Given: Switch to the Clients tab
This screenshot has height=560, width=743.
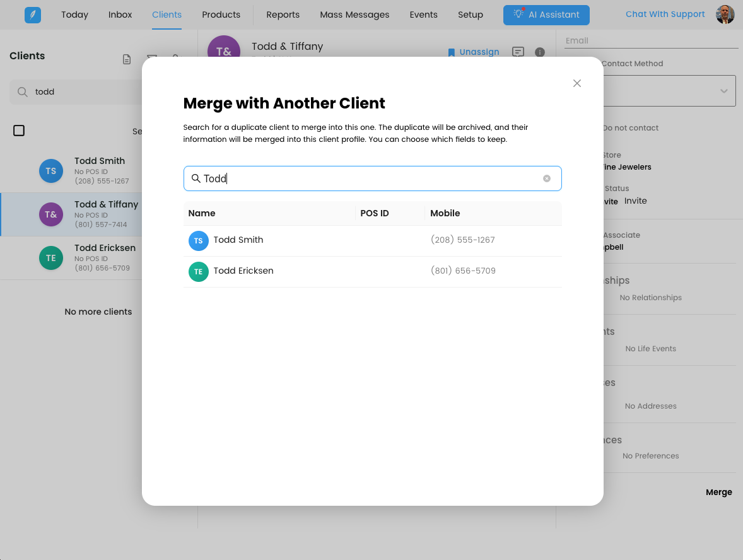Looking at the screenshot, I should (167, 15).
